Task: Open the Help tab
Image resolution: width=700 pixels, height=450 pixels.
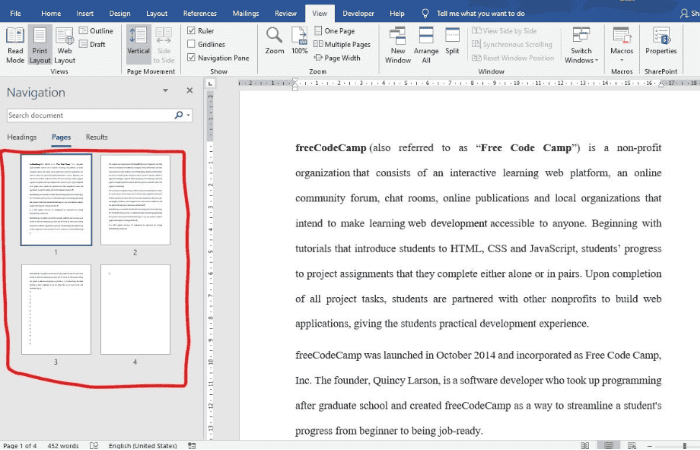Action: point(397,13)
